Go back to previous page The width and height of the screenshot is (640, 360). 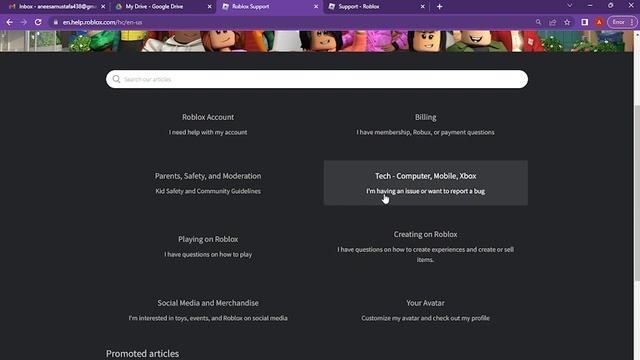pos(9,22)
